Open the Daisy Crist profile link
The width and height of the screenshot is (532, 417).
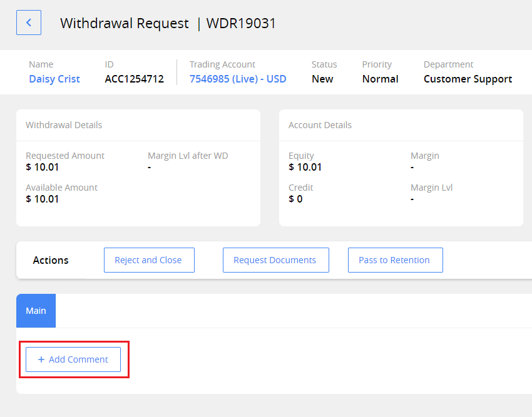pos(54,79)
